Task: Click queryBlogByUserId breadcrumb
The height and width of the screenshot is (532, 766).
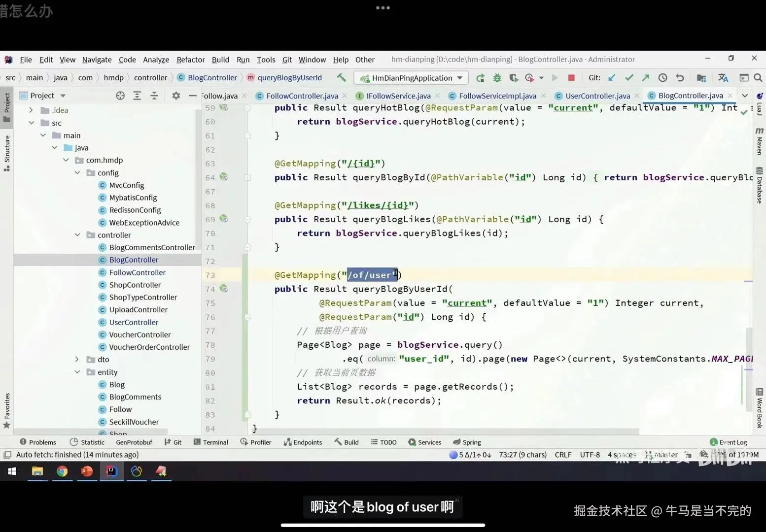Action: 289,77
